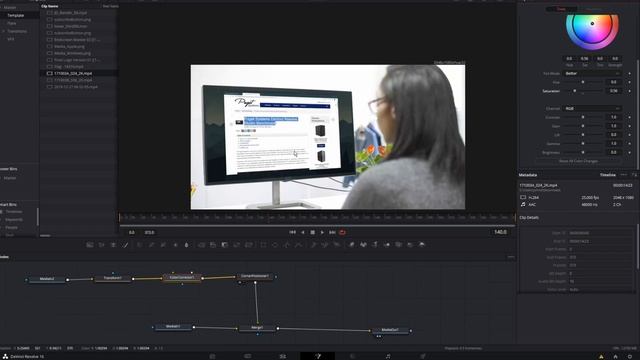Screen dimensions: 640x360
Task: Stop playback in the viewer
Action: 313,232
